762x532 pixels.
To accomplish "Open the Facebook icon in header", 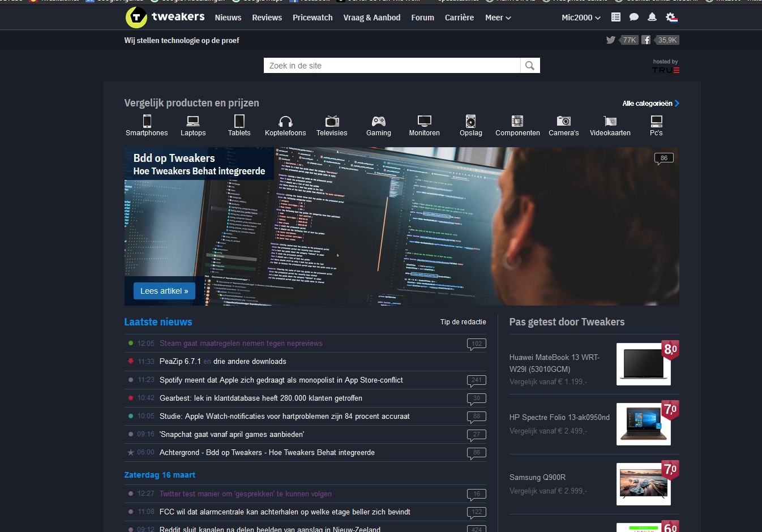I will (x=646, y=40).
